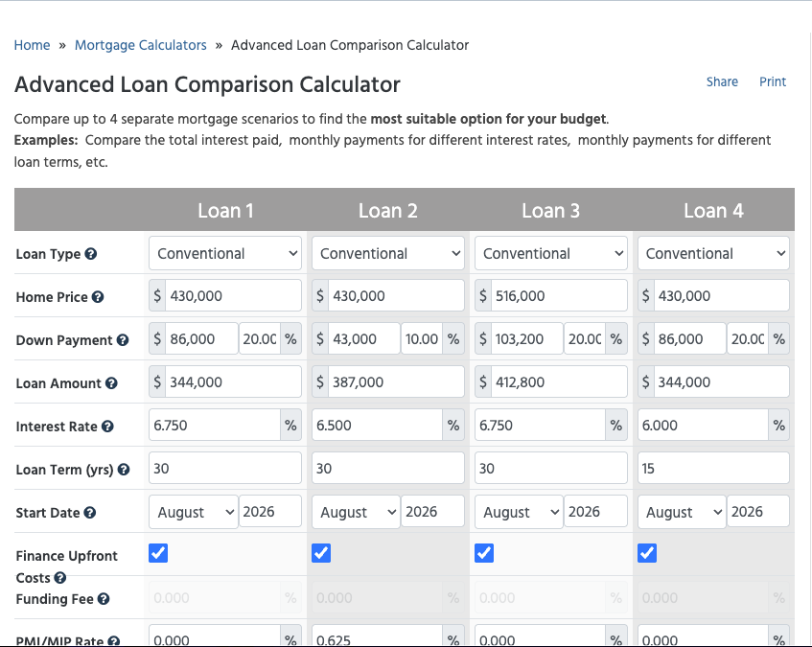This screenshot has height=647, width=812.
Task: Edit Loan 4 Loan Term 15 field
Action: click(x=713, y=469)
